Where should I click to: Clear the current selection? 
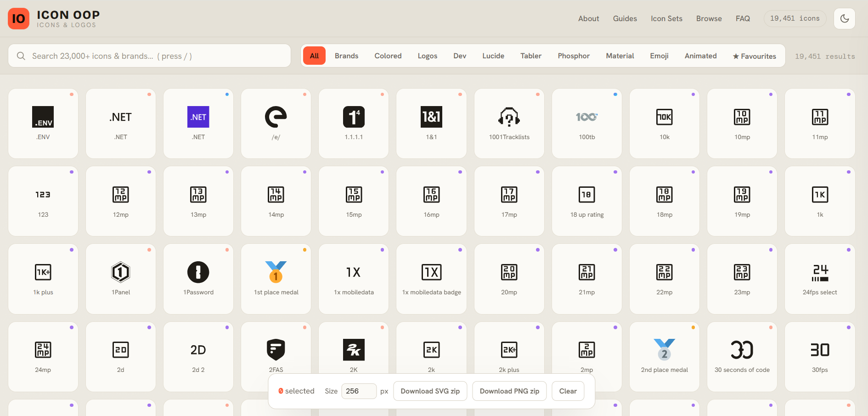(568, 391)
